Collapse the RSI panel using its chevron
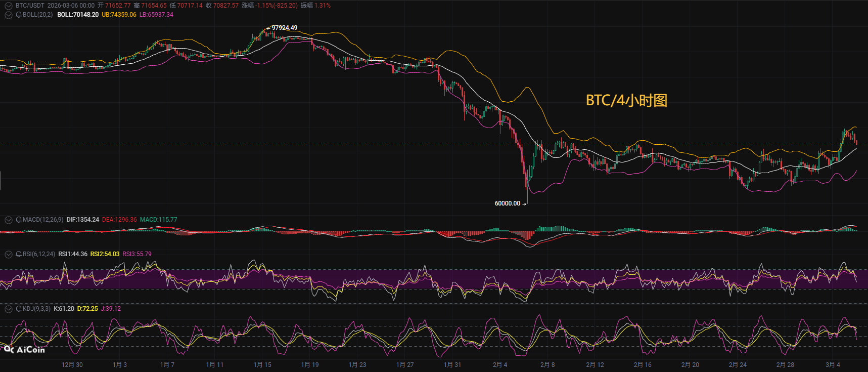Viewport: 868px width, 372px height. (x=8, y=254)
